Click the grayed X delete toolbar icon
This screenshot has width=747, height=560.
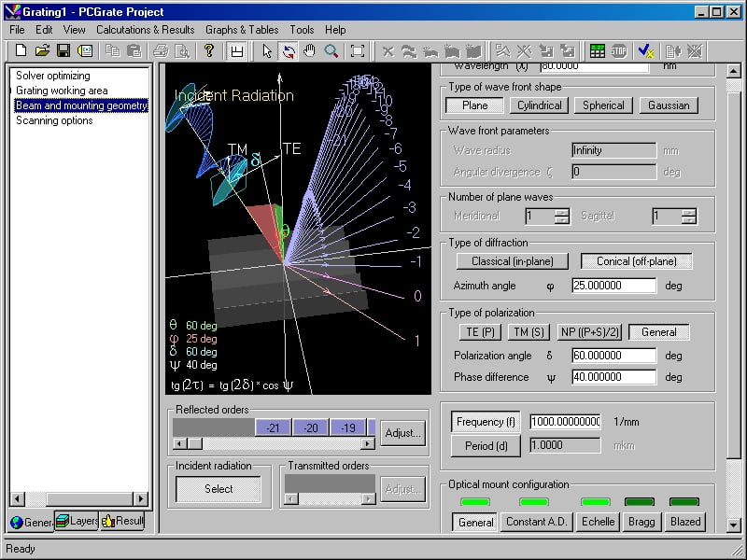pyautogui.click(x=388, y=50)
